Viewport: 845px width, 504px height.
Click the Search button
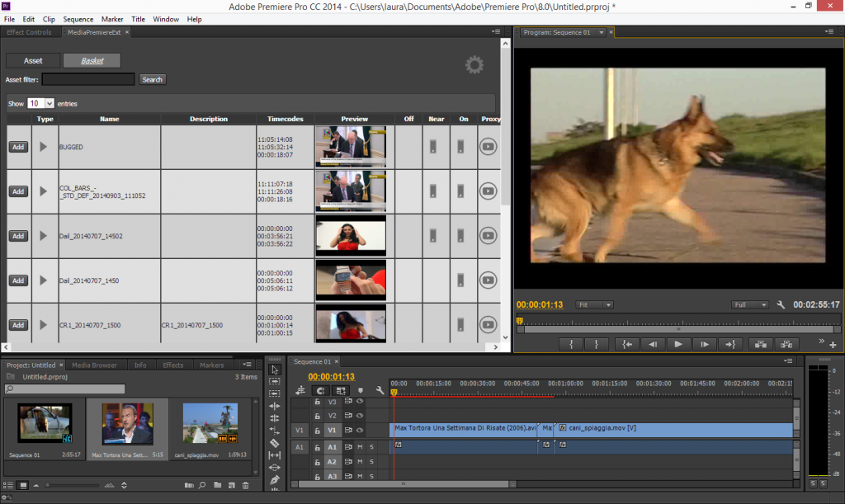coord(152,80)
